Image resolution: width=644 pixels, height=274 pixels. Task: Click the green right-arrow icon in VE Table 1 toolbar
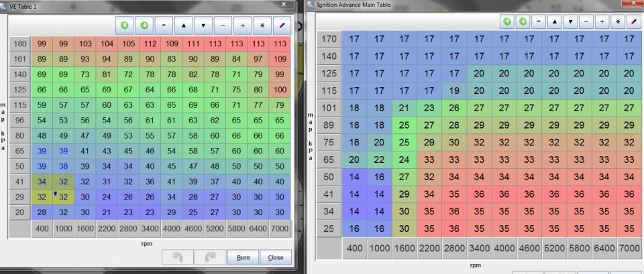[144, 25]
